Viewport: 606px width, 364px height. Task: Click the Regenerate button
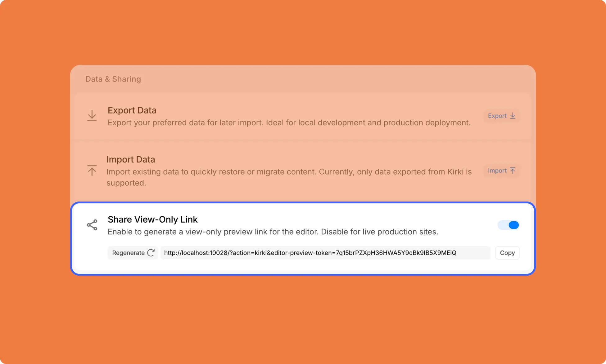[x=133, y=253]
